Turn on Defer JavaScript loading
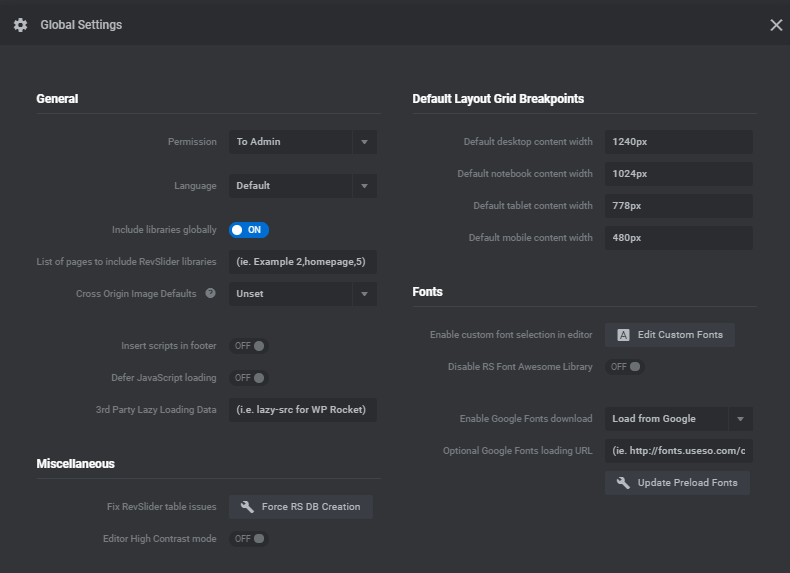 [x=249, y=378]
